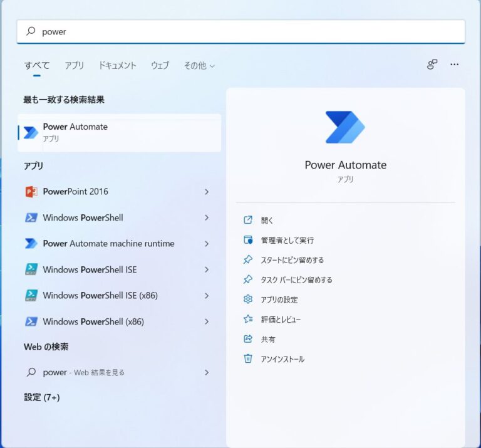The height and width of the screenshot is (448, 481).
Task: Click the magnifier icon in search box
Action: click(31, 31)
